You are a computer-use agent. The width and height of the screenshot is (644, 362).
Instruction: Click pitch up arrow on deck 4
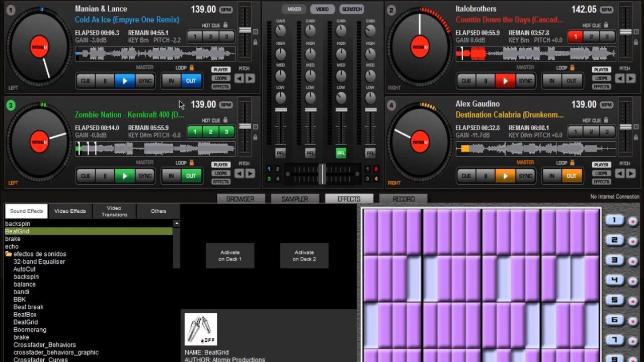point(630,173)
